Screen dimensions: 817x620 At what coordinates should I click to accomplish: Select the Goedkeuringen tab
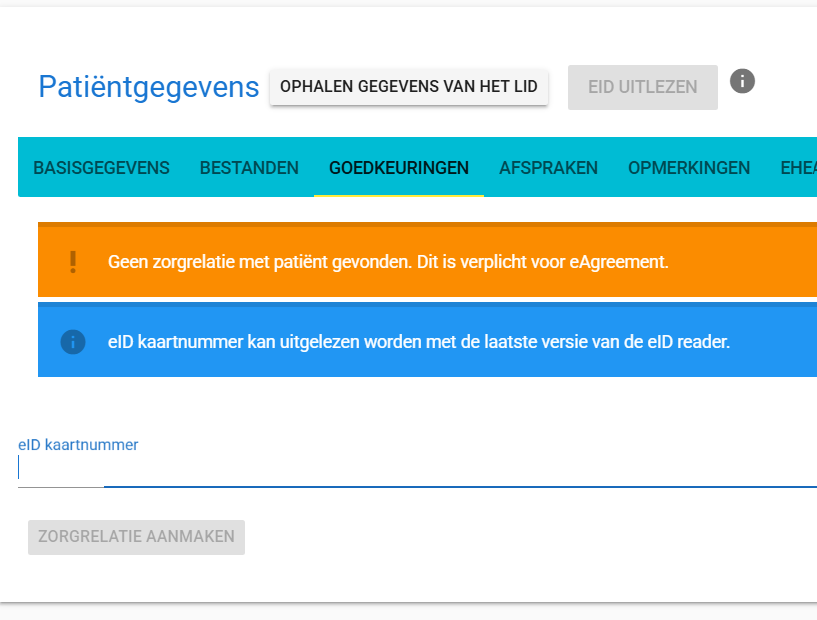click(x=398, y=168)
